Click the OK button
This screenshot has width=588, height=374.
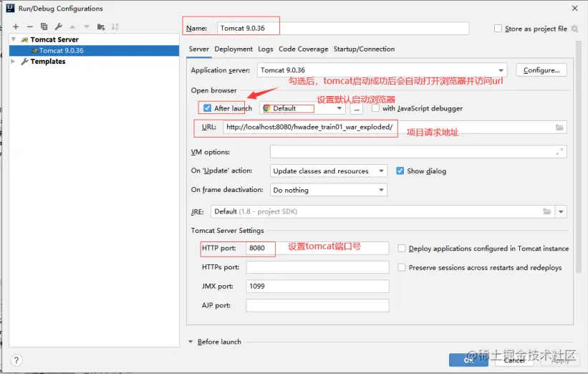pos(468,360)
